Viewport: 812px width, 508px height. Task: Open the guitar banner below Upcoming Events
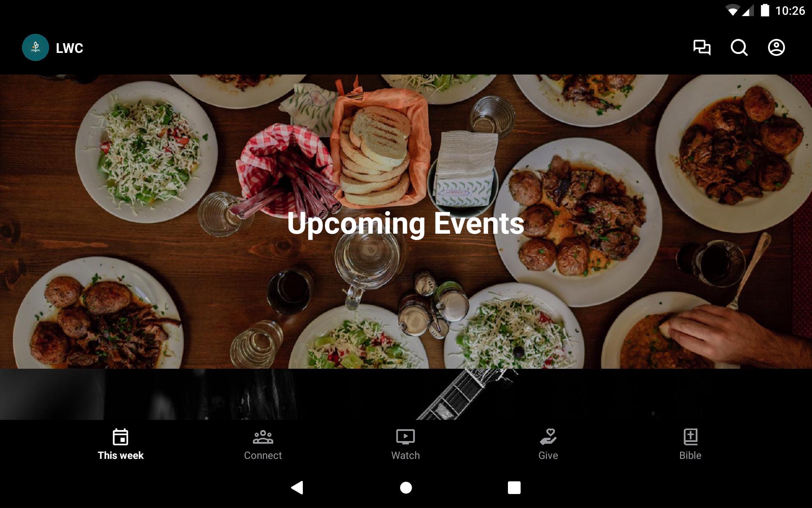click(x=406, y=394)
